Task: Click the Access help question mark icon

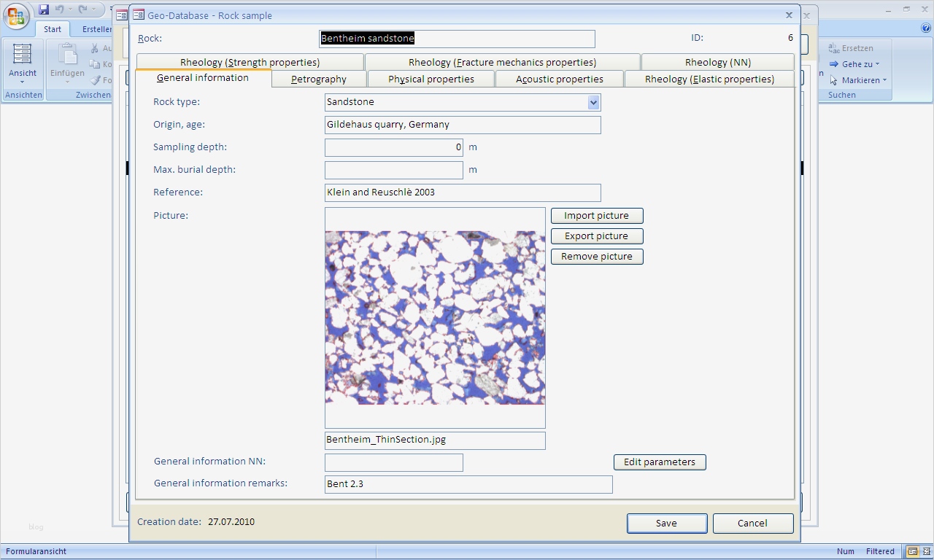Action: [x=926, y=28]
